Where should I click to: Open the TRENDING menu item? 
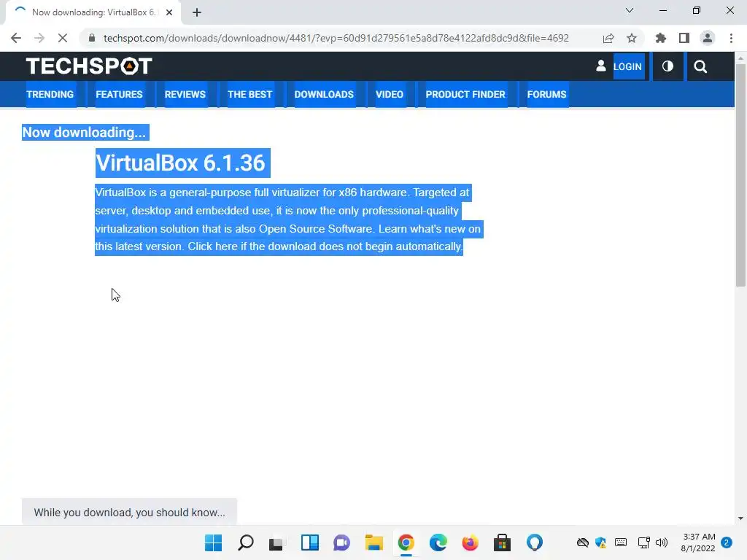[50, 94]
